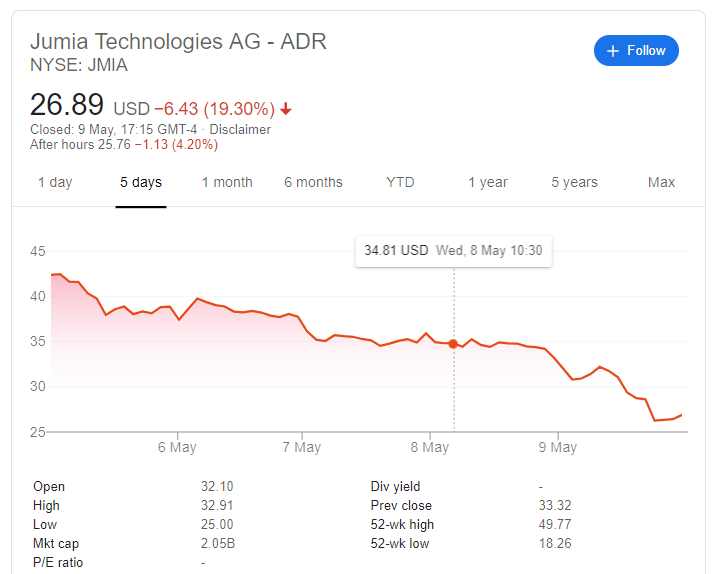Click the 9 May axis label

pyautogui.click(x=557, y=447)
